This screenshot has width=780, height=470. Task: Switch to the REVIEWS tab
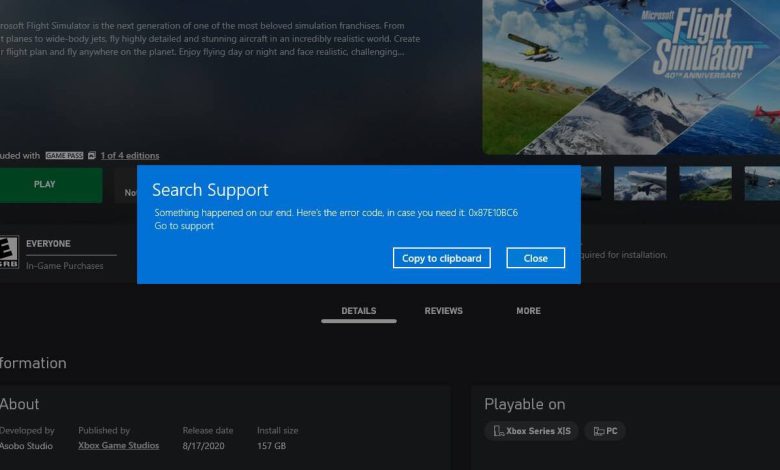point(443,311)
